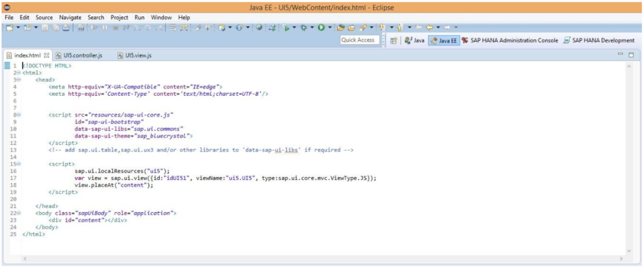Collapse the head tag fold at line 3
The width and height of the screenshot is (644, 267).
click(x=19, y=80)
